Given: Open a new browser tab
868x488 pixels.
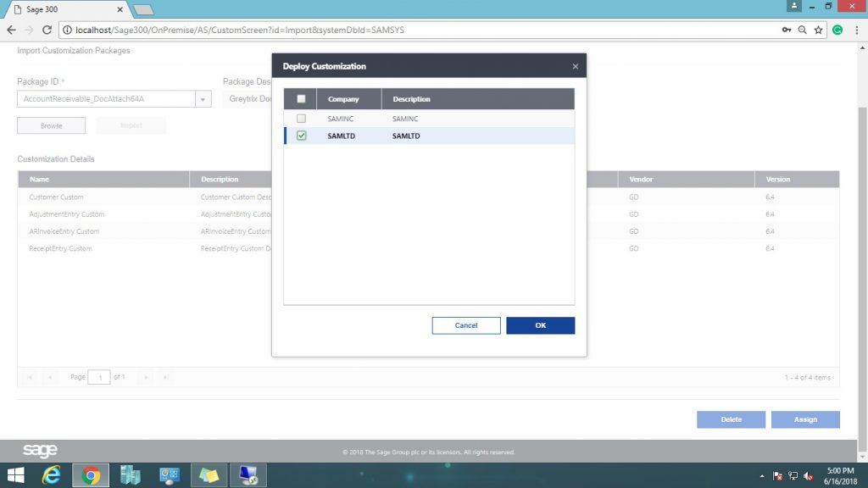Looking at the screenshot, I should (143, 9).
